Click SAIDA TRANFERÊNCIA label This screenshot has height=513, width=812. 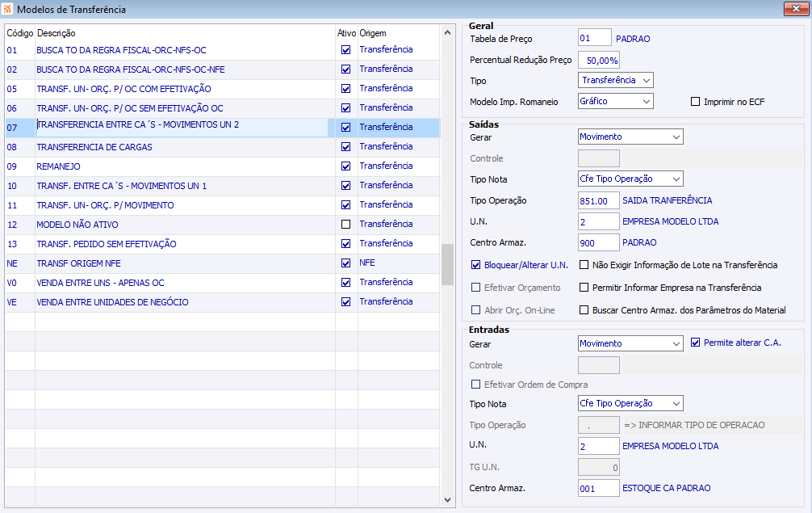667,200
